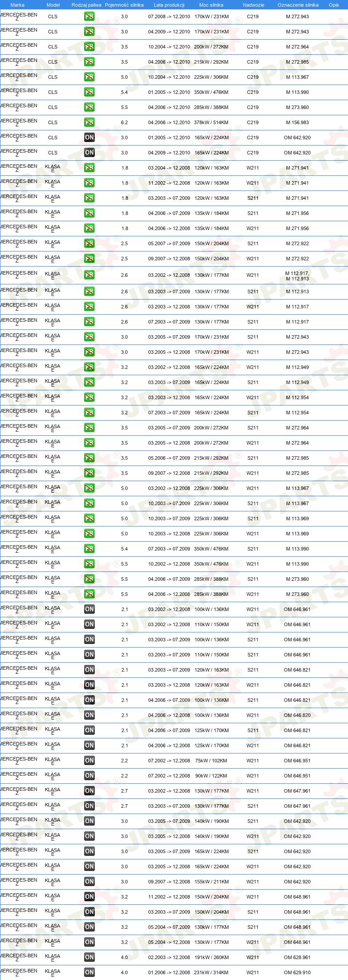Image resolution: width=348 pixels, height=980 pixels.
Task: Click the Lata produkcji column header
Action: pyautogui.click(x=169, y=5)
